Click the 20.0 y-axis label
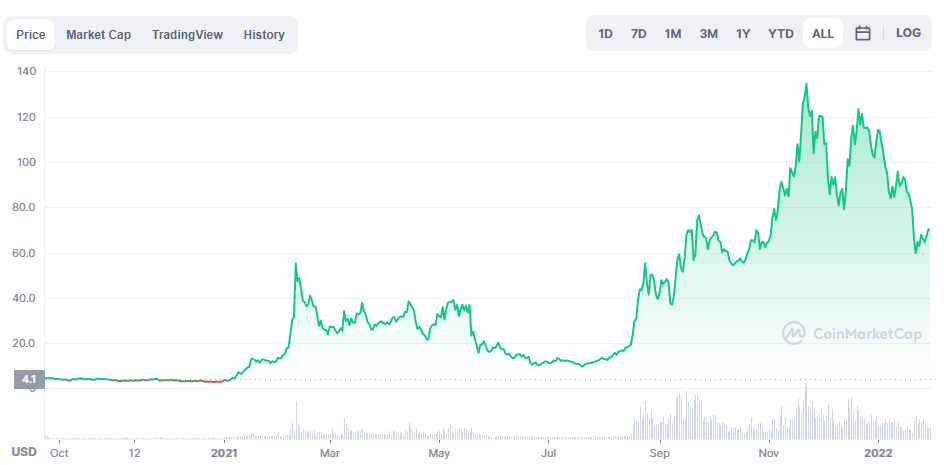The width and height of the screenshot is (944, 465). click(x=26, y=344)
